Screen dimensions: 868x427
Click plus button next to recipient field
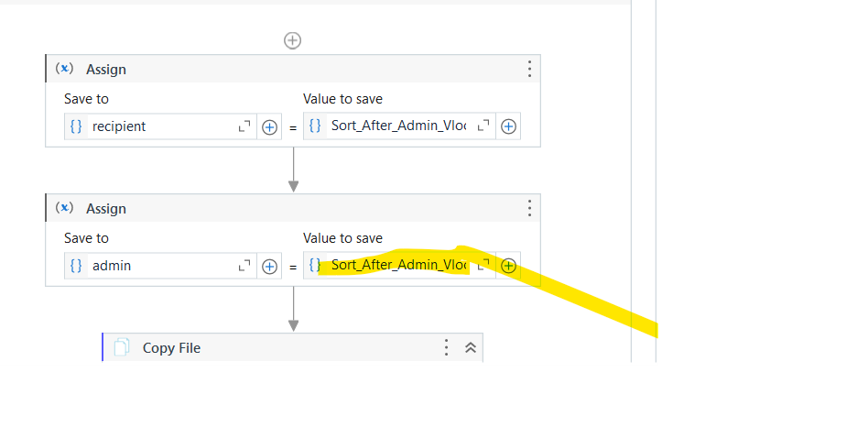click(269, 126)
